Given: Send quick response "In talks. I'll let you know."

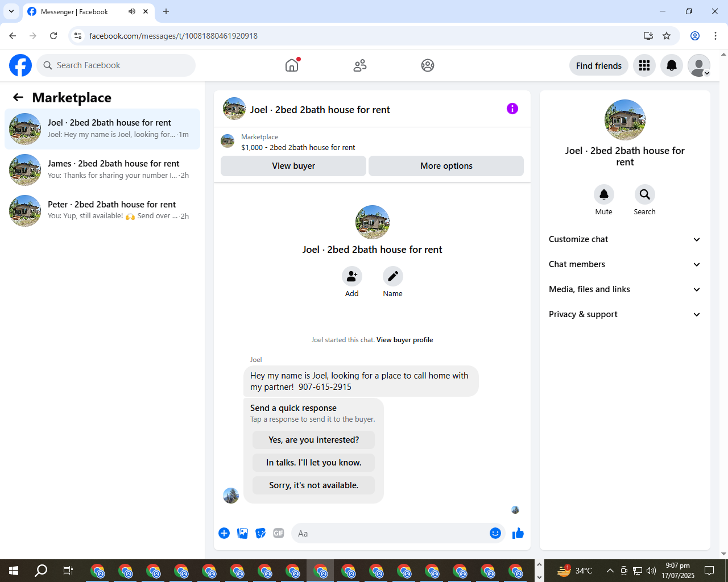Looking at the screenshot, I should click(314, 463).
